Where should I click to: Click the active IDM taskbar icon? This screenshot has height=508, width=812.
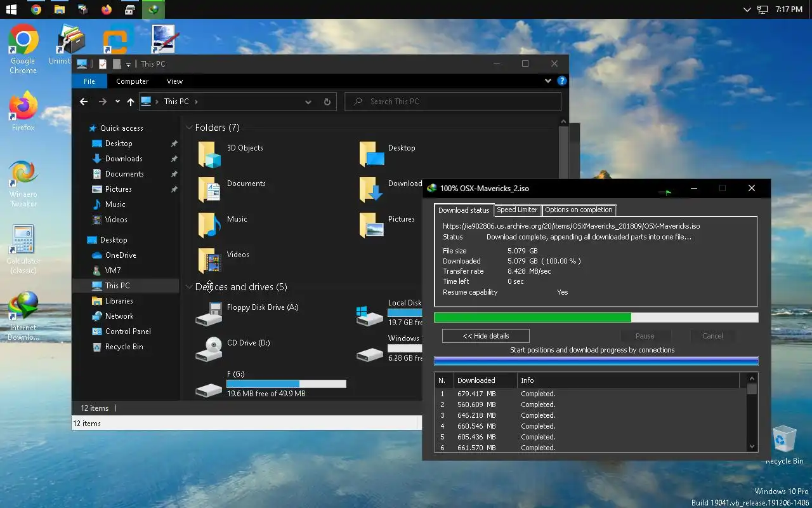coord(153,10)
